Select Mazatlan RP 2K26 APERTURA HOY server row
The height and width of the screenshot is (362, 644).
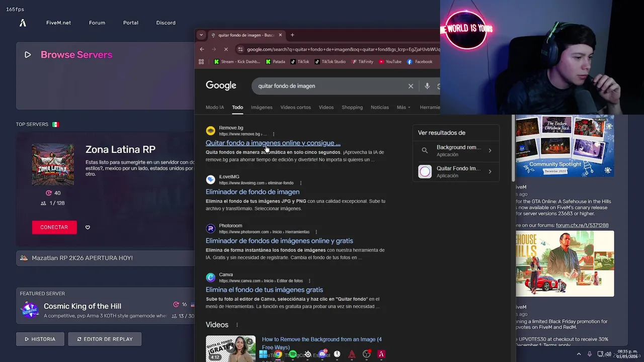[x=105, y=258]
